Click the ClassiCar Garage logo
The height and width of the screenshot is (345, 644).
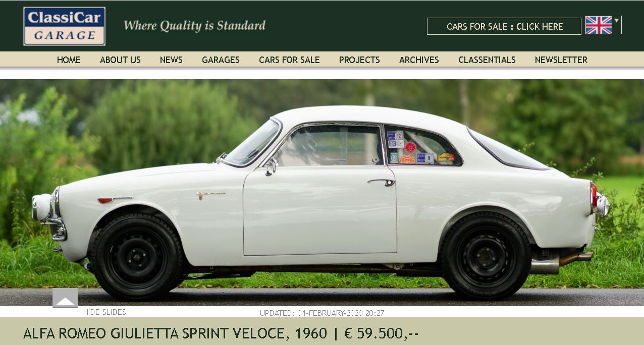coord(64,26)
